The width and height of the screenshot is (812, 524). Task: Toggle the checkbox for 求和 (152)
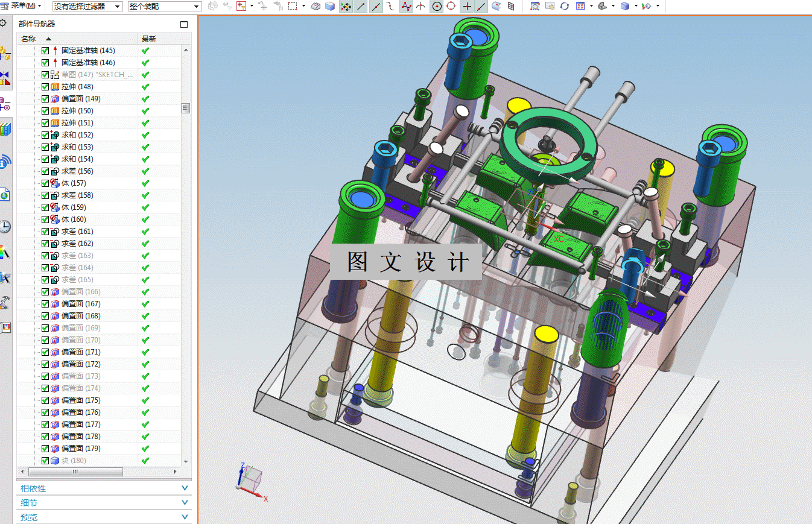pyautogui.click(x=45, y=135)
